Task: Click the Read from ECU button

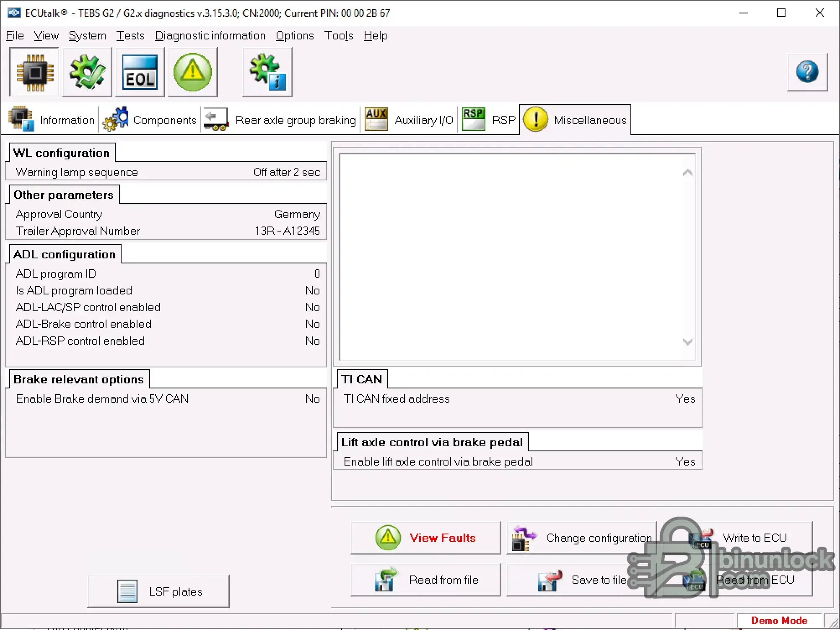Action: pyautogui.click(x=738, y=580)
